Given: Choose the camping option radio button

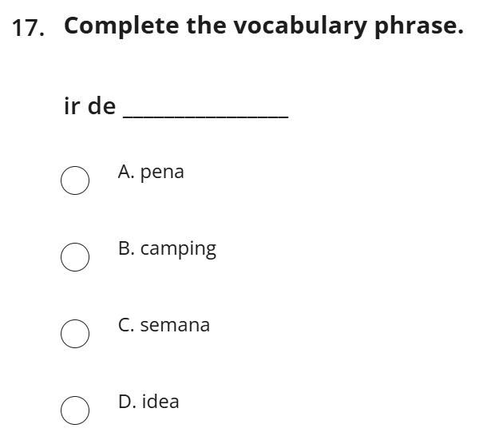Looking at the screenshot, I should [x=75, y=258].
